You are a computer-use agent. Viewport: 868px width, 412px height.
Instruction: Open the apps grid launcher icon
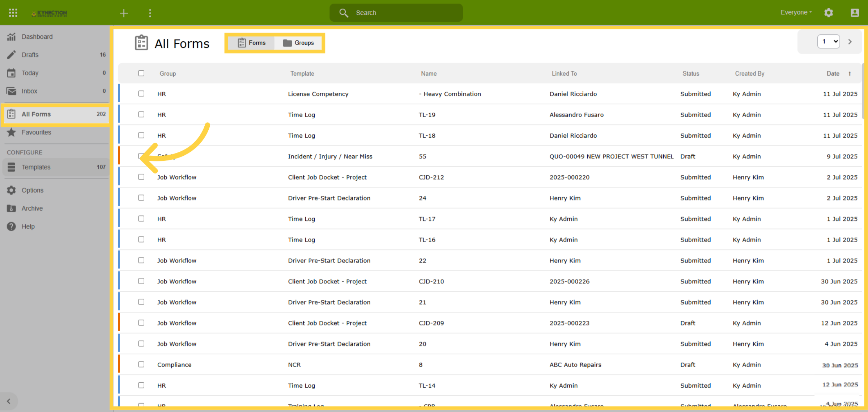[x=13, y=13]
